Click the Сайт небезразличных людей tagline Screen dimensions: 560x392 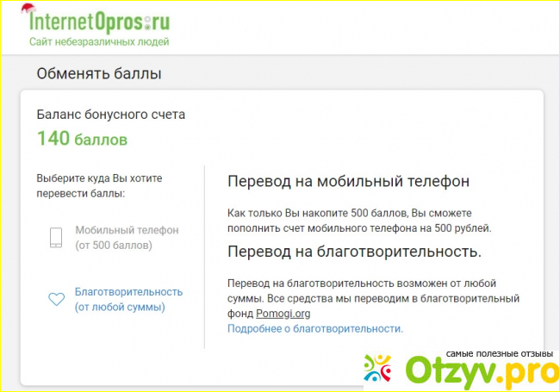pos(99,41)
